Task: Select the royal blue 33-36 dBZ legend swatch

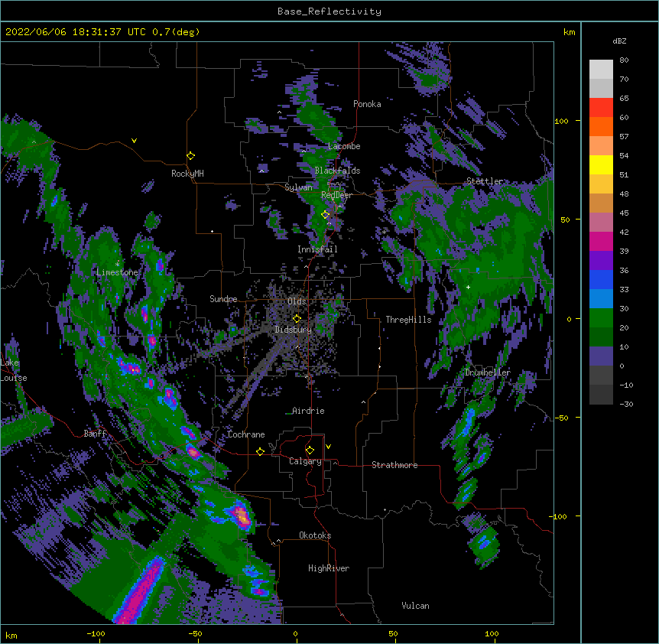Action: click(x=601, y=279)
